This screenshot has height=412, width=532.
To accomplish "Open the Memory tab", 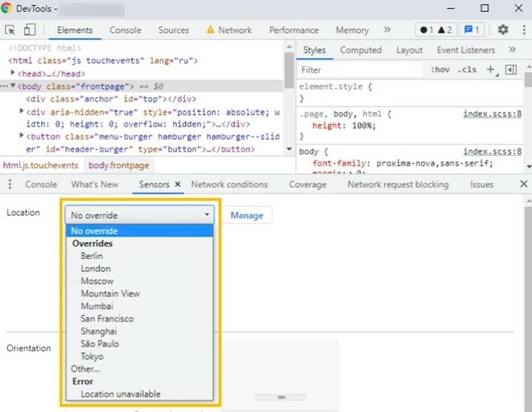I will pos(352,30).
